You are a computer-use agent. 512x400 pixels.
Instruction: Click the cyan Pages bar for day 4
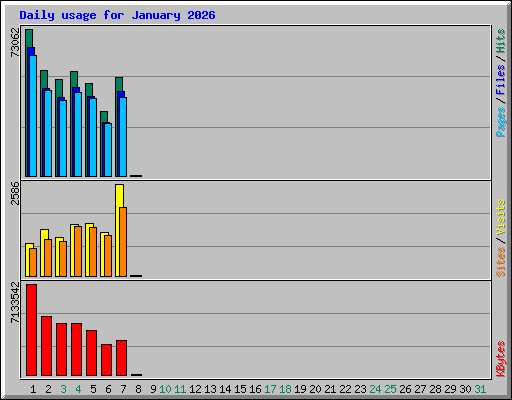[78, 135]
